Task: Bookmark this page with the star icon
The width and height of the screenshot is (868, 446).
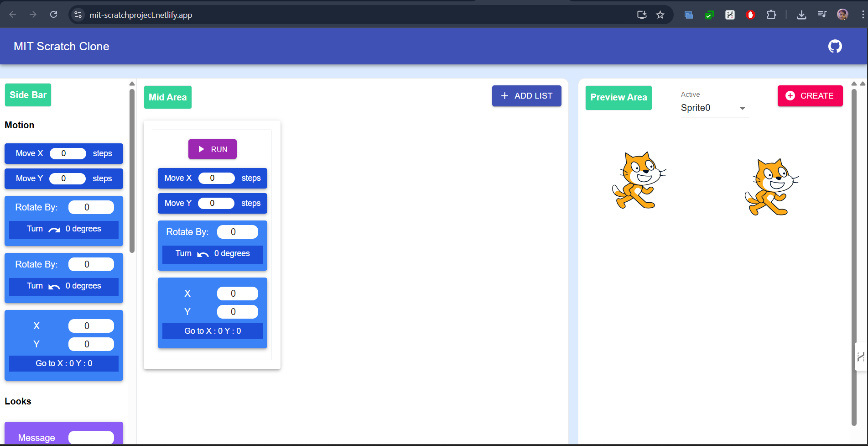Action: coord(660,15)
